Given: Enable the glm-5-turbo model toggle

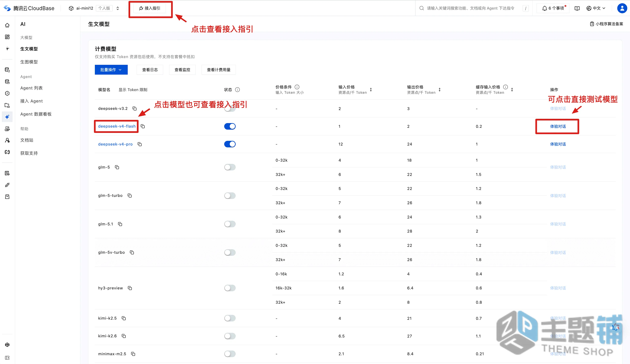Looking at the screenshot, I should tap(230, 195).
